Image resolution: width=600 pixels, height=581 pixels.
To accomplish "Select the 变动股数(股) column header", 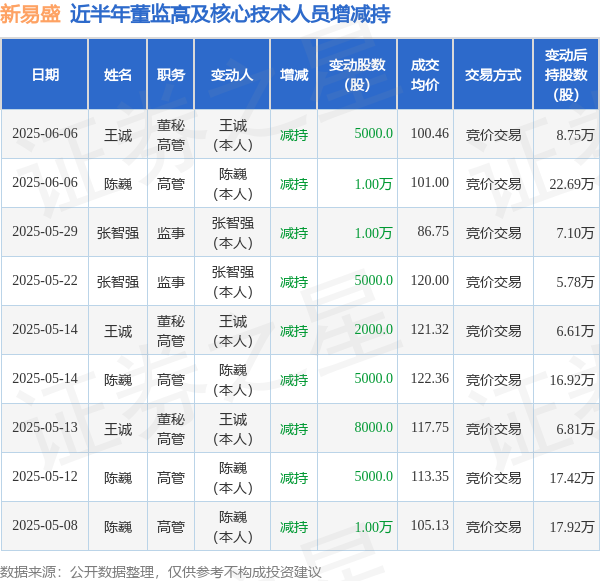I will (357, 75).
